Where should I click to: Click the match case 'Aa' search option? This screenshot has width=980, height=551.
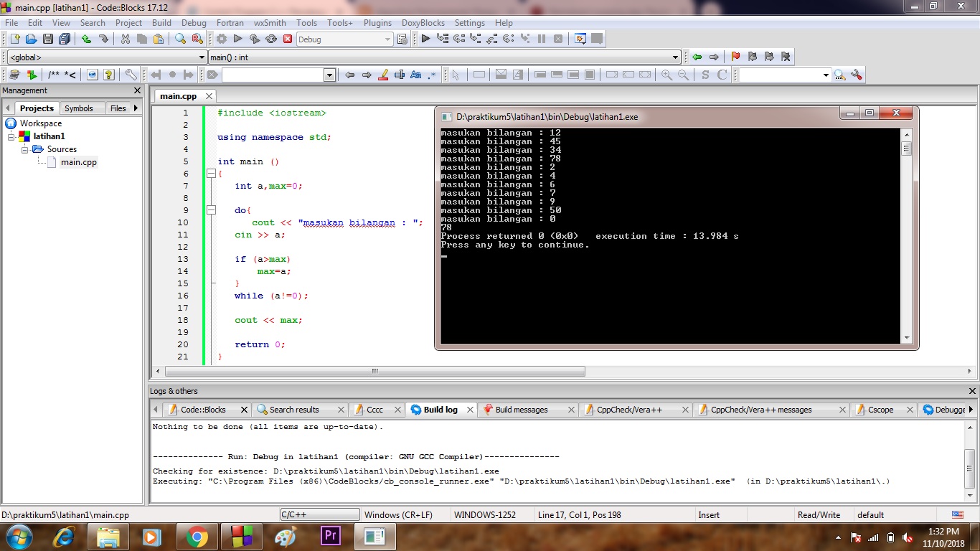415,75
